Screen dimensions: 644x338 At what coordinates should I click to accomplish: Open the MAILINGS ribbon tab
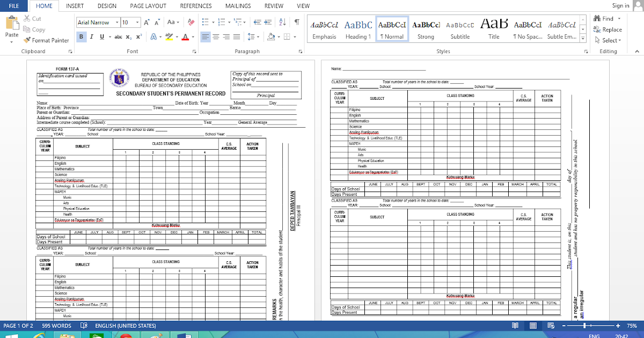(x=238, y=6)
